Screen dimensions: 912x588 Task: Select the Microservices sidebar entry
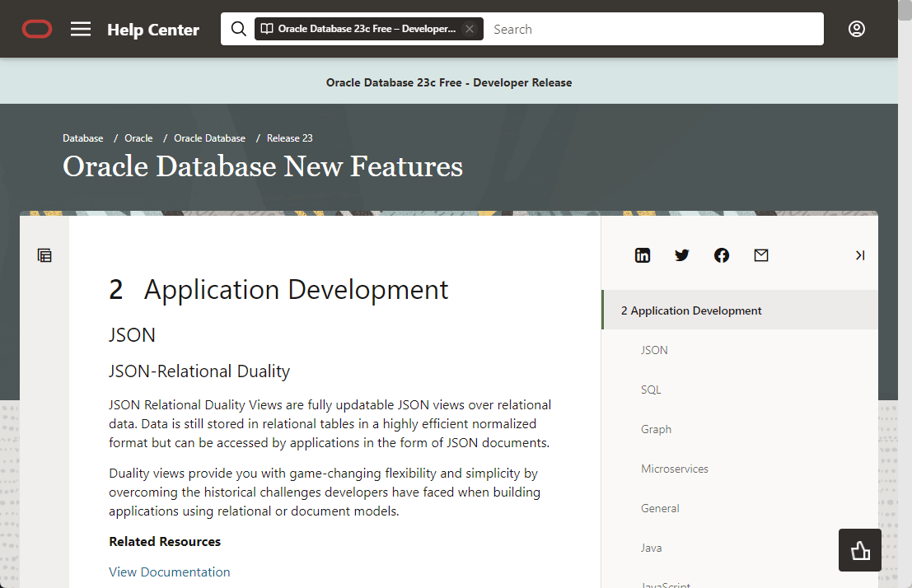675,468
